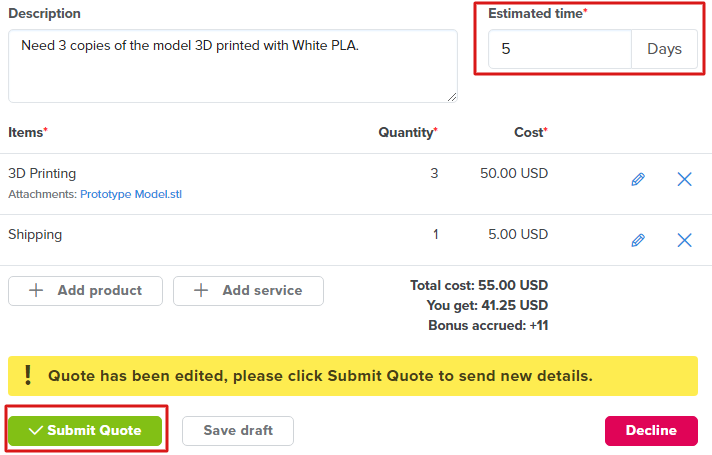Click the plus icon in Add service
Screen dimensions: 712x455
coord(201,290)
